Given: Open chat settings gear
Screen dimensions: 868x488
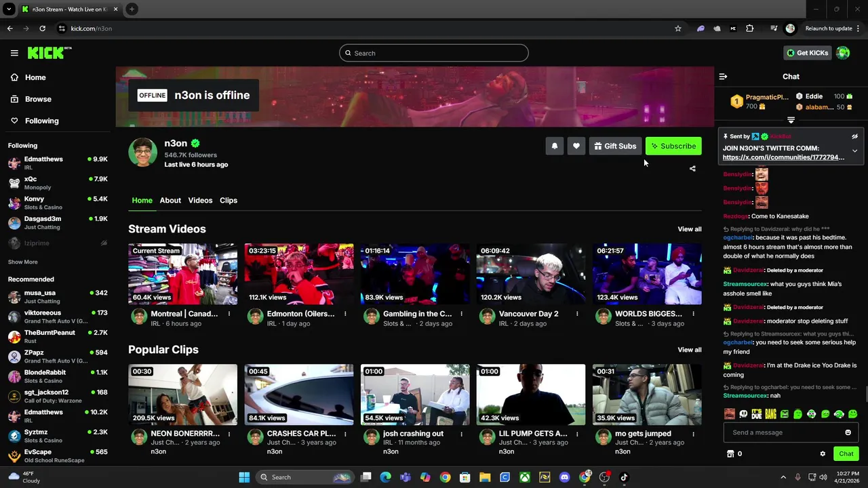Looking at the screenshot, I should point(823,454).
